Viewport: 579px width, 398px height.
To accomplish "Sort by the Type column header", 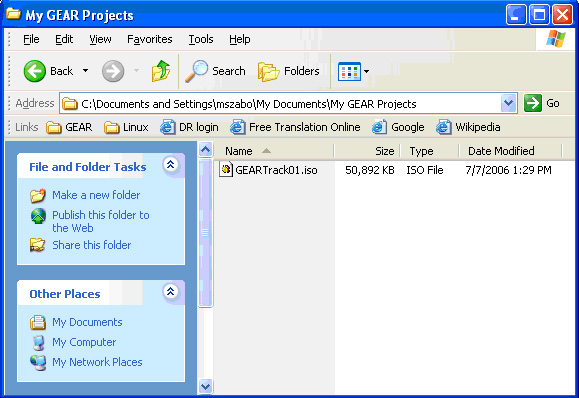I will [429, 151].
